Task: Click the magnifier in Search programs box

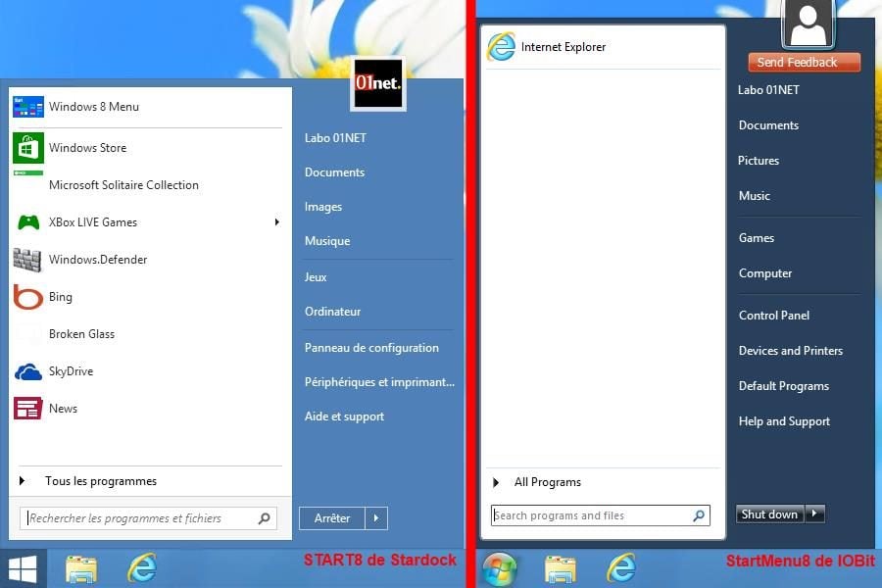Action: pos(699,515)
